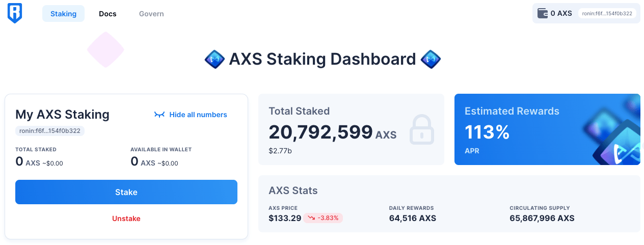Toggle Hide all numbers

[191, 115]
